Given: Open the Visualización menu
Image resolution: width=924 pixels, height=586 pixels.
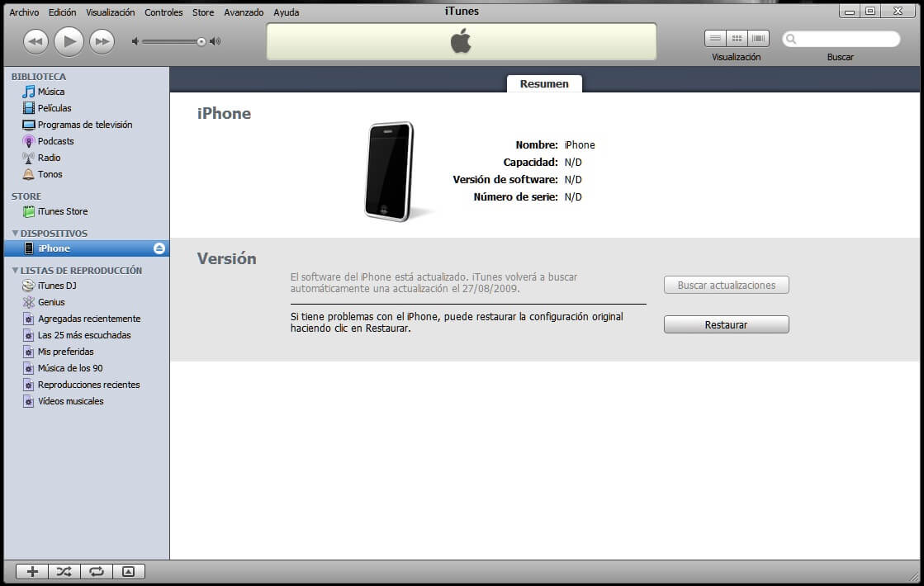Looking at the screenshot, I should tap(110, 12).
